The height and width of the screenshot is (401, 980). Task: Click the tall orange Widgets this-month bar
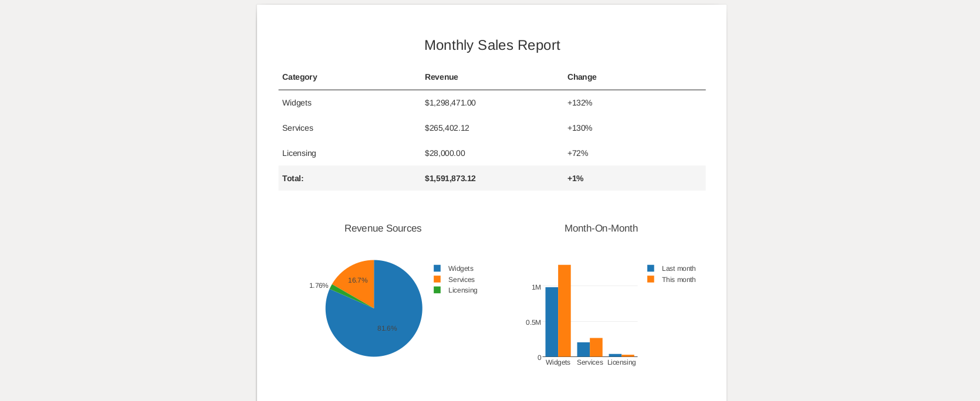click(x=565, y=311)
